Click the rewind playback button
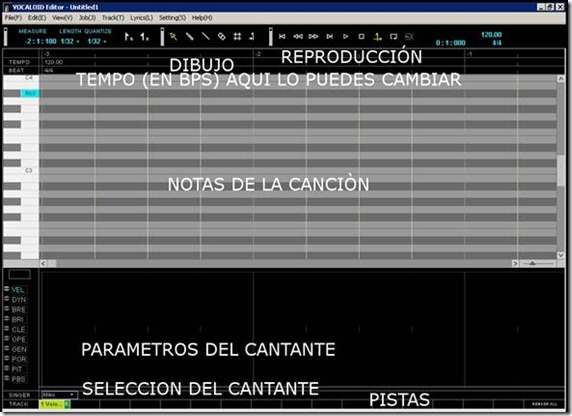 298,36
